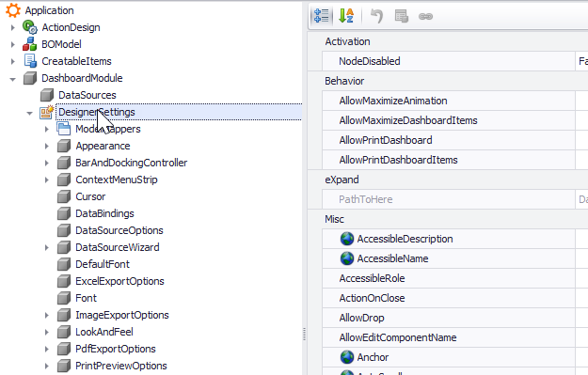Expand the PdfExportOptions node

point(46,349)
